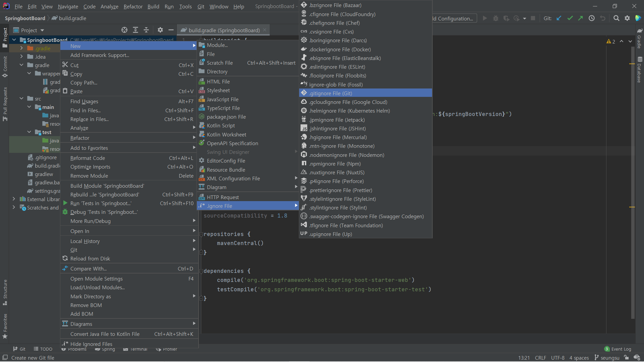The height and width of the screenshot is (362, 644).
Task: Click Add Framework Support... menu entry
Action: tap(100, 55)
